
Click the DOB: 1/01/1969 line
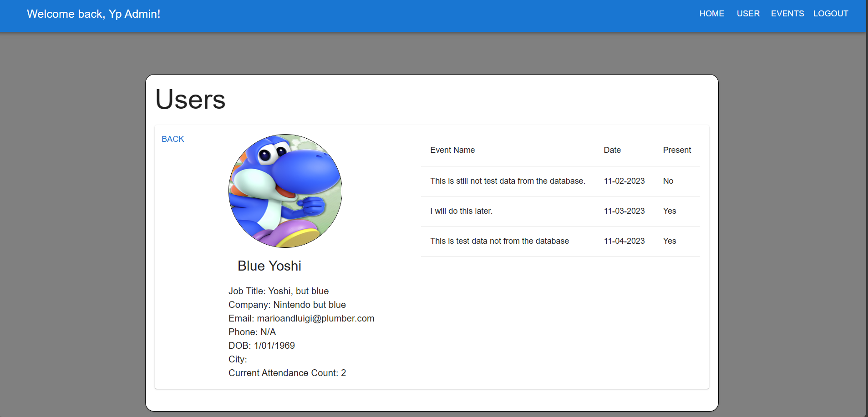262,346
